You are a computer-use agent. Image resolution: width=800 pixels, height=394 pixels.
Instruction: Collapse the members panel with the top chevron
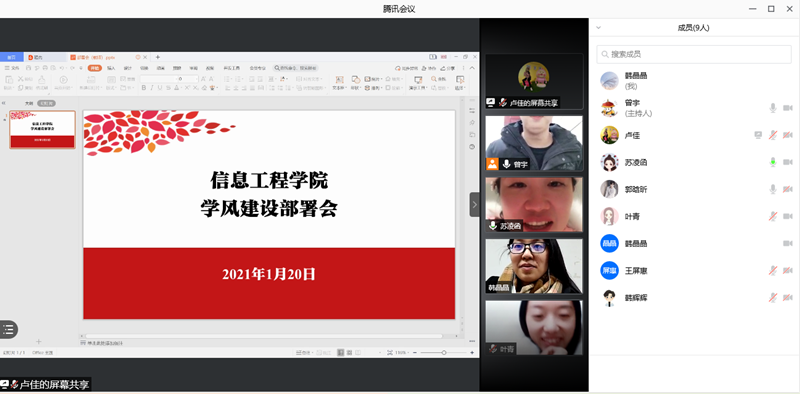(x=598, y=28)
